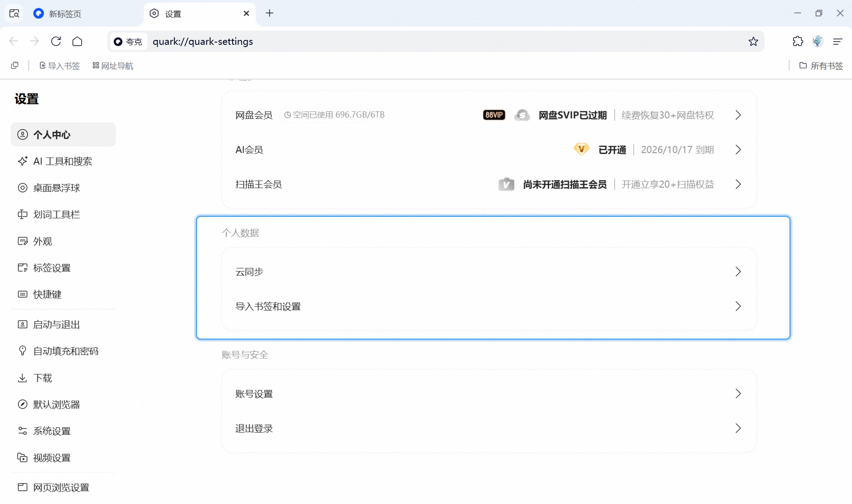Open 桌面悬浮球 settings section

pyautogui.click(x=63, y=188)
